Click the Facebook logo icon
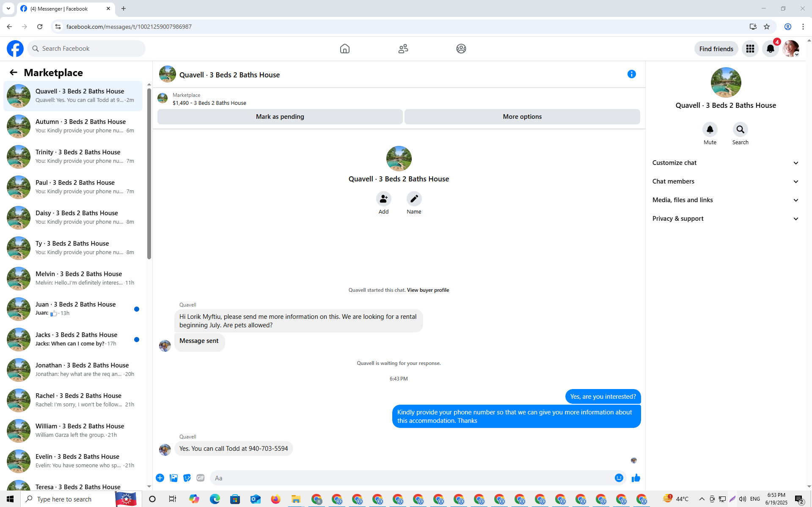 (x=15, y=49)
